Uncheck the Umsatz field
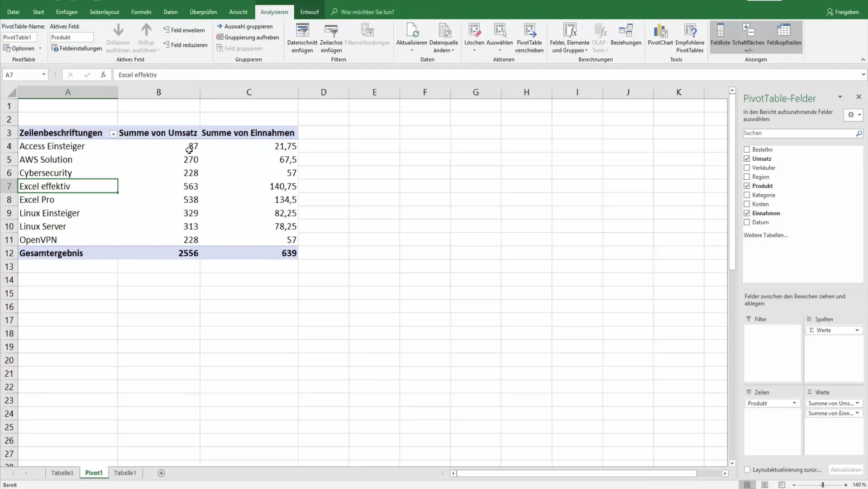The image size is (868, 489). click(747, 158)
